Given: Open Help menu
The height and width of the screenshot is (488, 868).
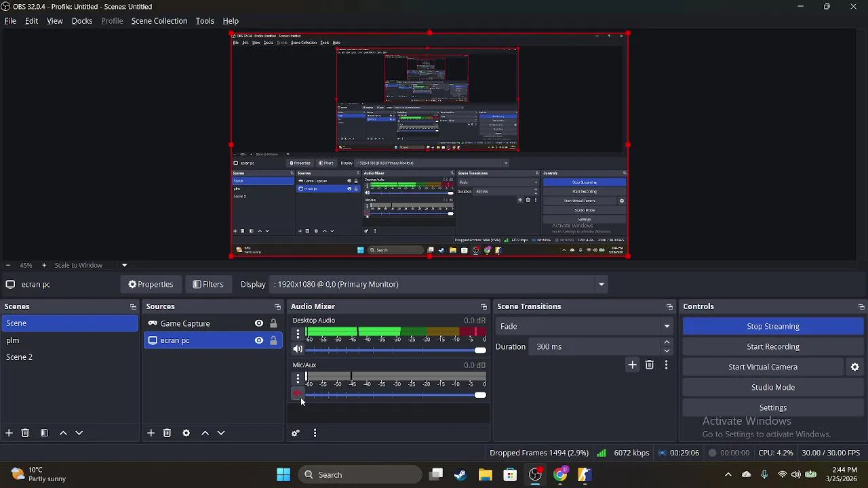Looking at the screenshot, I should click(231, 21).
